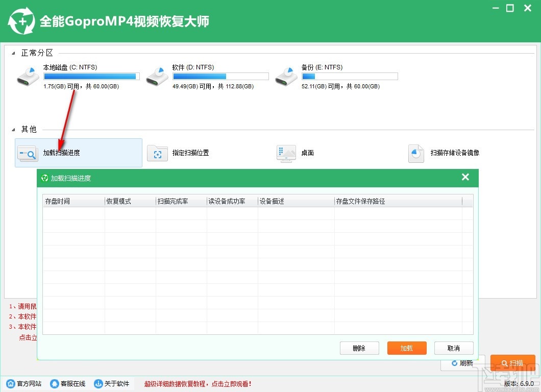The height and width of the screenshot is (392, 541).
Task: Click the 版本: 6.9.0 version text
Action: (x=519, y=384)
